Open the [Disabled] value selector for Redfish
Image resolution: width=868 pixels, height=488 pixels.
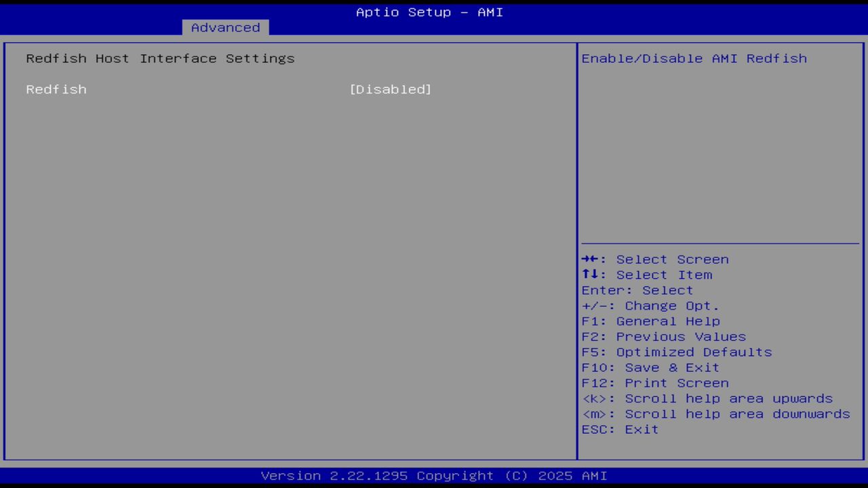click(x=391, y=89)
